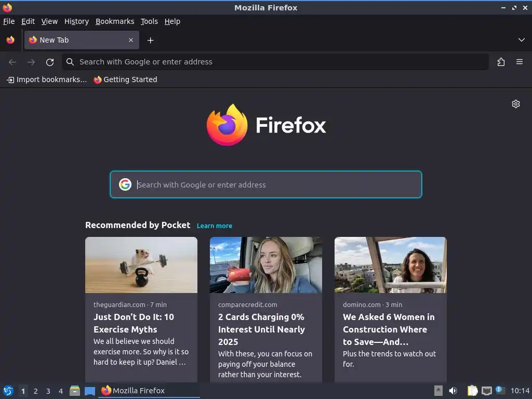
Task: Open the Lubuntu start menu icon
Action: point(8,391)
